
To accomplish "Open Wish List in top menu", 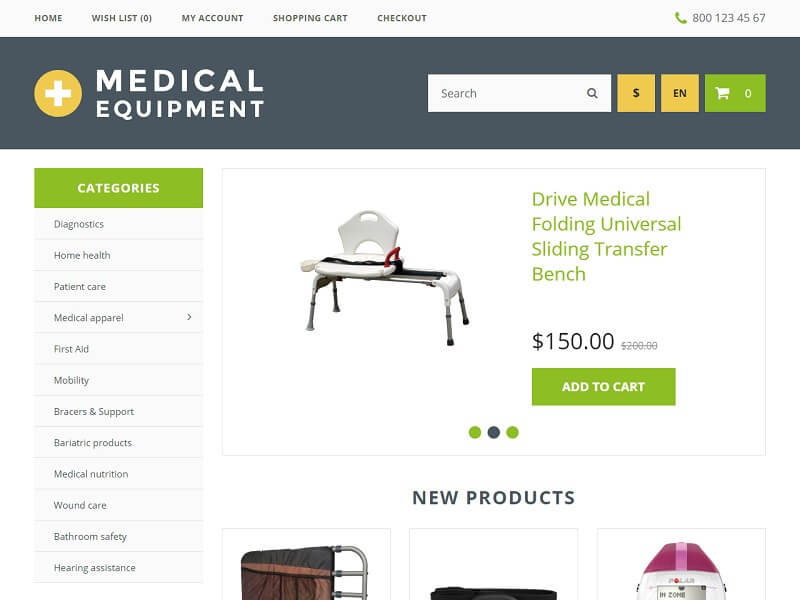I will point(122,18).
